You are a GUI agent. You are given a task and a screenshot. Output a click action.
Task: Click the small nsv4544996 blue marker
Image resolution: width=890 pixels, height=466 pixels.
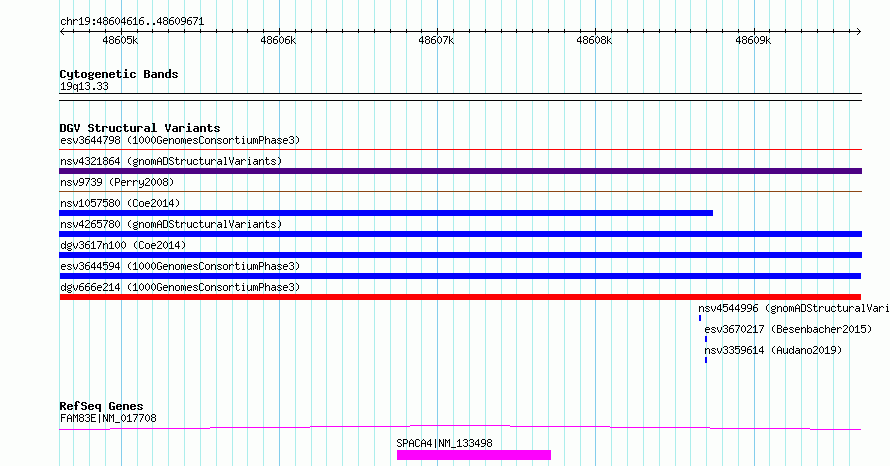pos(700,318)
